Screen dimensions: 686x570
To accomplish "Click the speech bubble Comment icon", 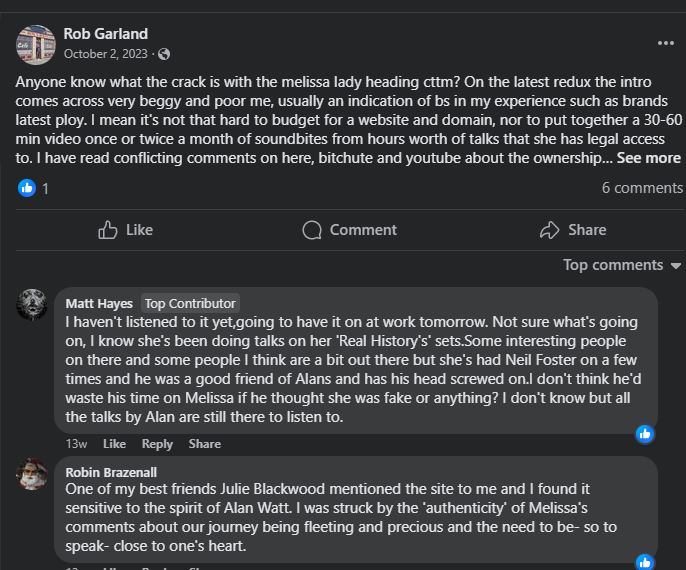I will click(x=312, y=230).
